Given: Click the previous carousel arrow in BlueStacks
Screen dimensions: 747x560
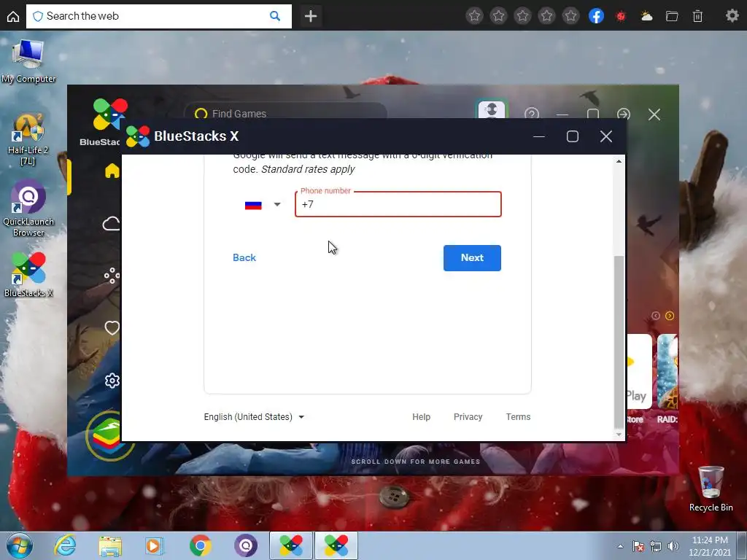Looking at the screenshot, I should click(x=656, y=316).
